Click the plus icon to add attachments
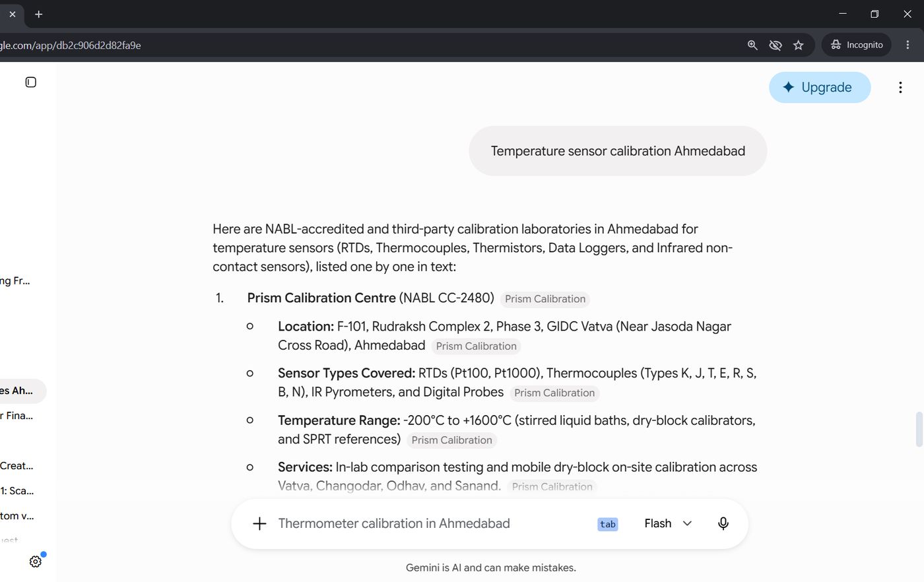 259,523
